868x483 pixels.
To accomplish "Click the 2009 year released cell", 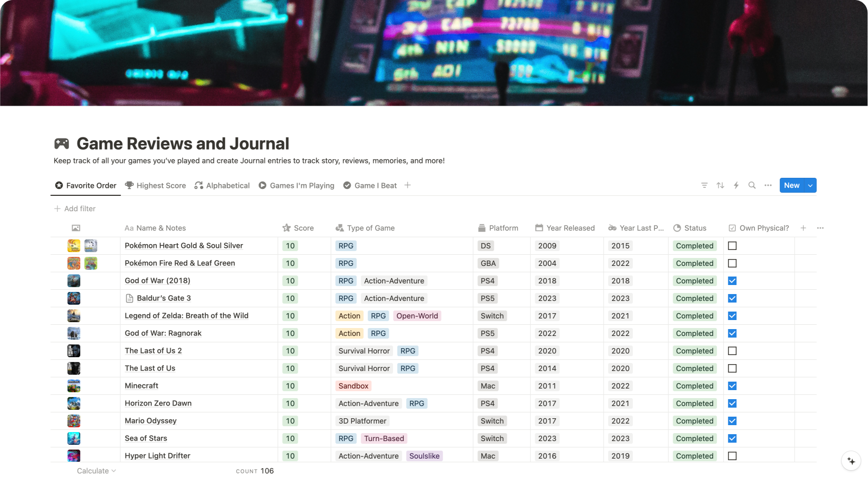I will click(547, 246).
